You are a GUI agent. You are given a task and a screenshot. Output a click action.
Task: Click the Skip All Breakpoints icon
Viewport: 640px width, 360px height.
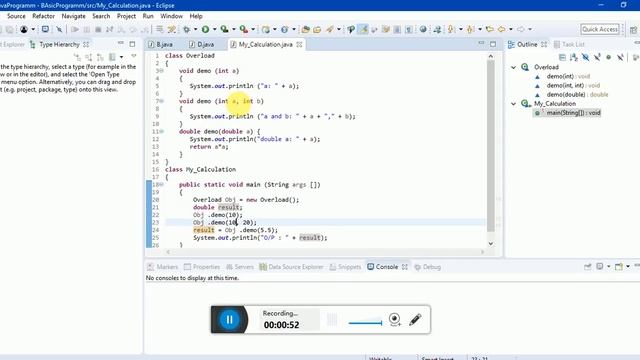coord(59,29)
